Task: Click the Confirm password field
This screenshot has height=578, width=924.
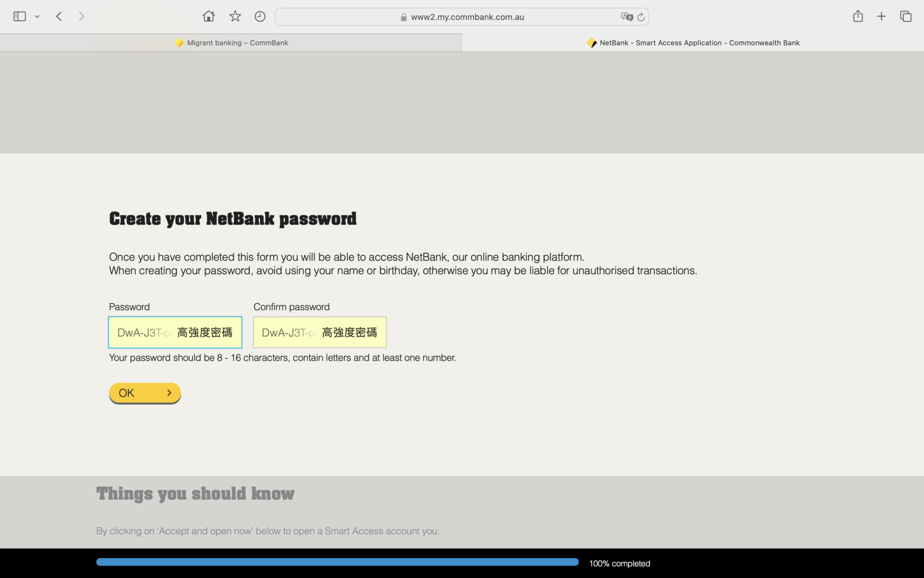Action: pos(320,332)
